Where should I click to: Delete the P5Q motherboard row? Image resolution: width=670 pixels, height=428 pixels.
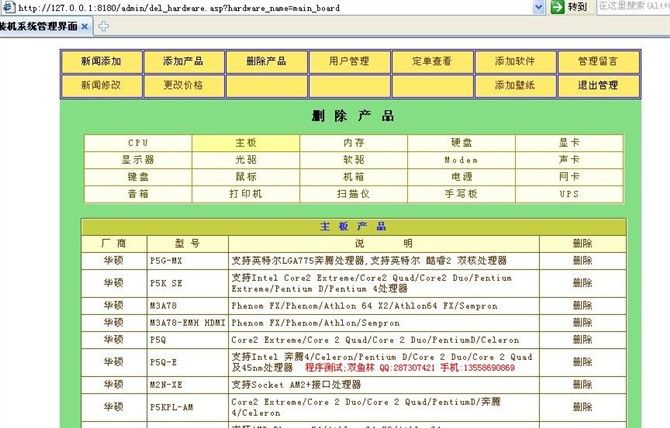582,340
